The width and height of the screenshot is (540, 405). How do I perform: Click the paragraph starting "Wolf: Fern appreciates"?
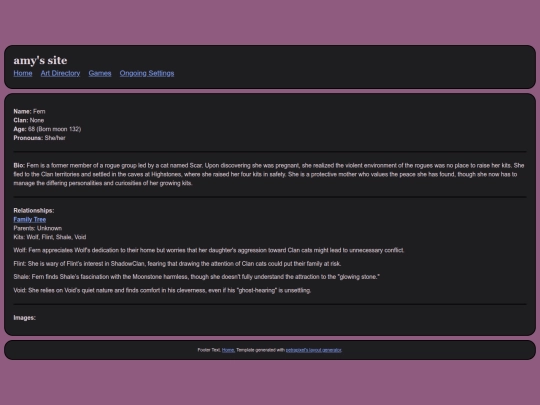point(209,250)
